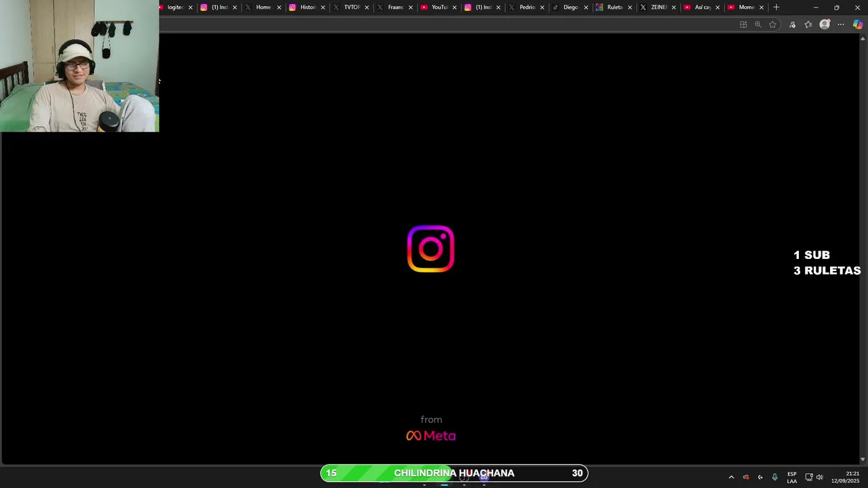
Task: Close the Pedris tab
Action: (542, 7)
